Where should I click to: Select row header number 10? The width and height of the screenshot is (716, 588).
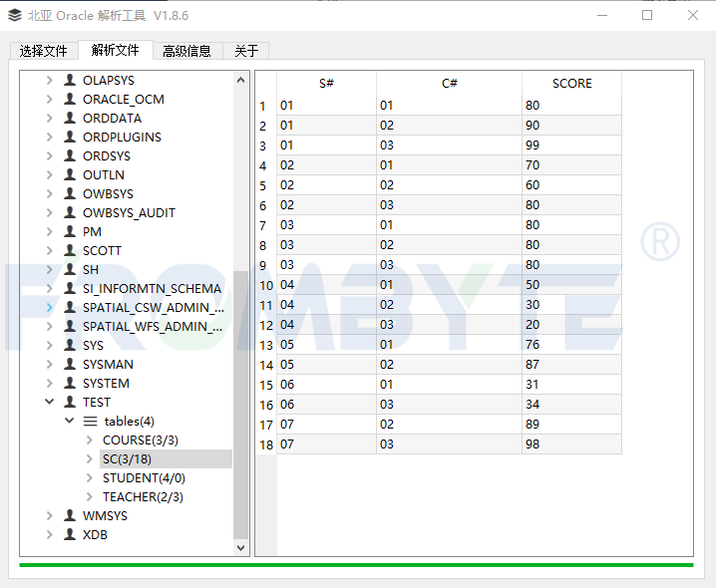point(266,285)
